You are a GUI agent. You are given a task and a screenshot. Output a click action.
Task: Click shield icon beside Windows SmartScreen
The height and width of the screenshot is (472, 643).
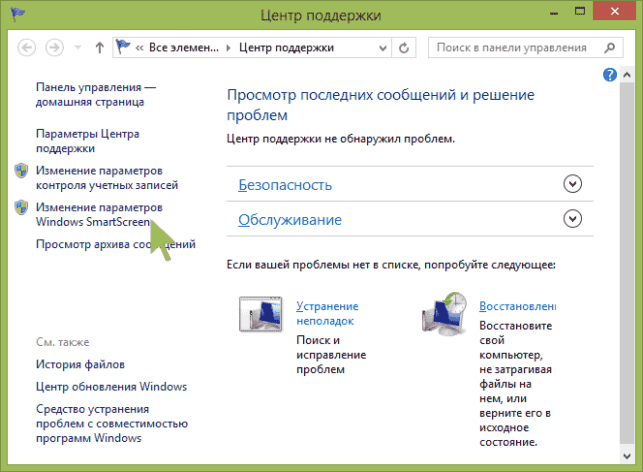tap(21, 207)
